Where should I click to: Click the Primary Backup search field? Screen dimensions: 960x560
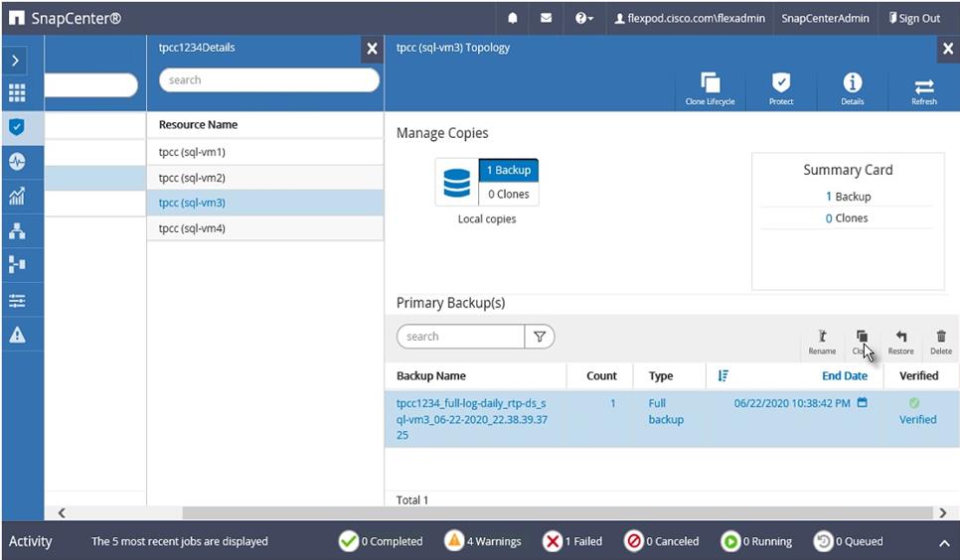pos(460,337)
